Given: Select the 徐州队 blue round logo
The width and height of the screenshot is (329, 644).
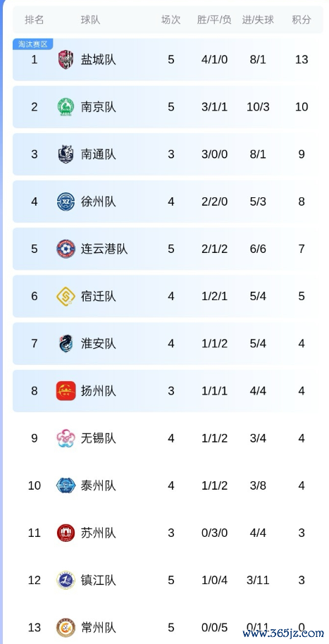Looking at the screenshot, I should pyautogui.click(x=66, y=202).
